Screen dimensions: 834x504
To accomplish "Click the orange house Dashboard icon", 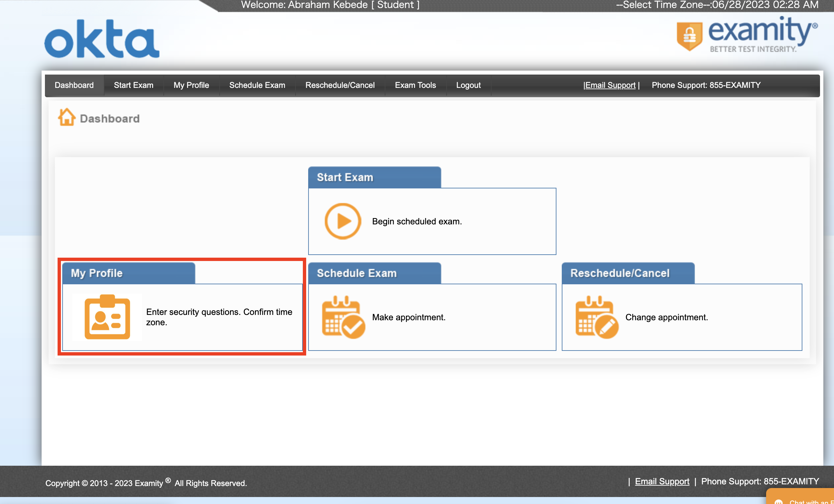I will click(x=66, y=118).
